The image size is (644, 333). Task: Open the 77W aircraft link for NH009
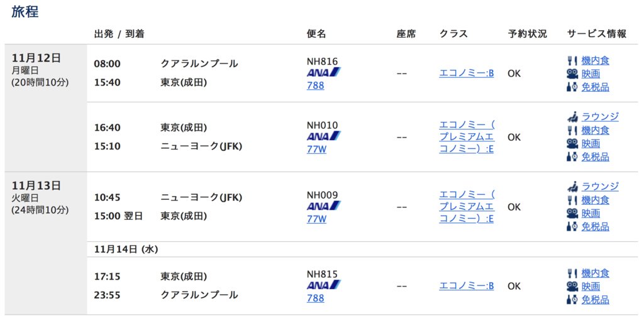(x=317, y=219)
